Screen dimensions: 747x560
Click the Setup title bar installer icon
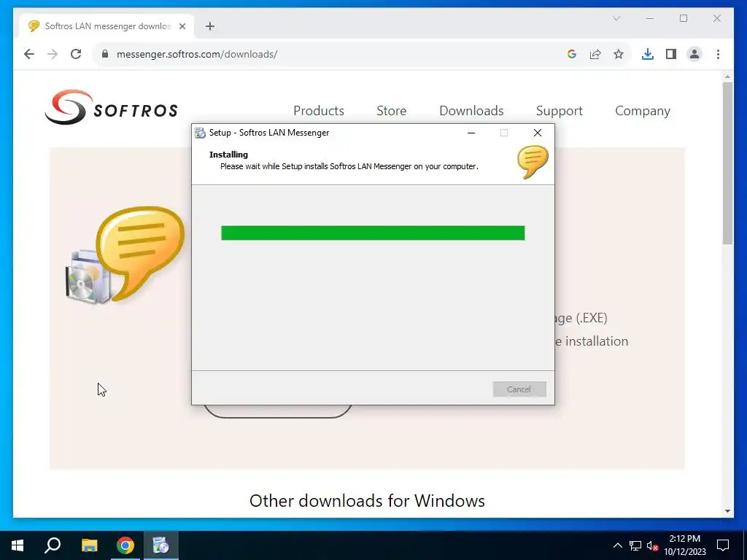[x=200, y=133]
